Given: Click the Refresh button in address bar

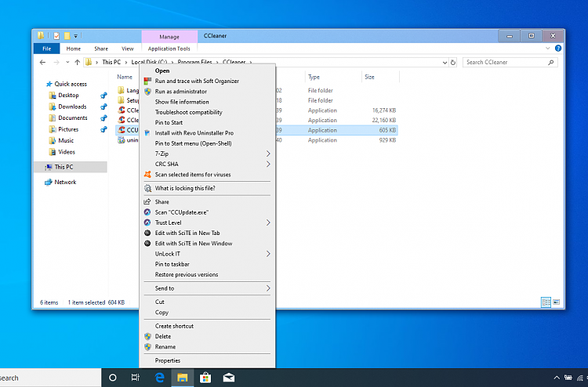Looking at the screenshot, I should tap(453, 63).
